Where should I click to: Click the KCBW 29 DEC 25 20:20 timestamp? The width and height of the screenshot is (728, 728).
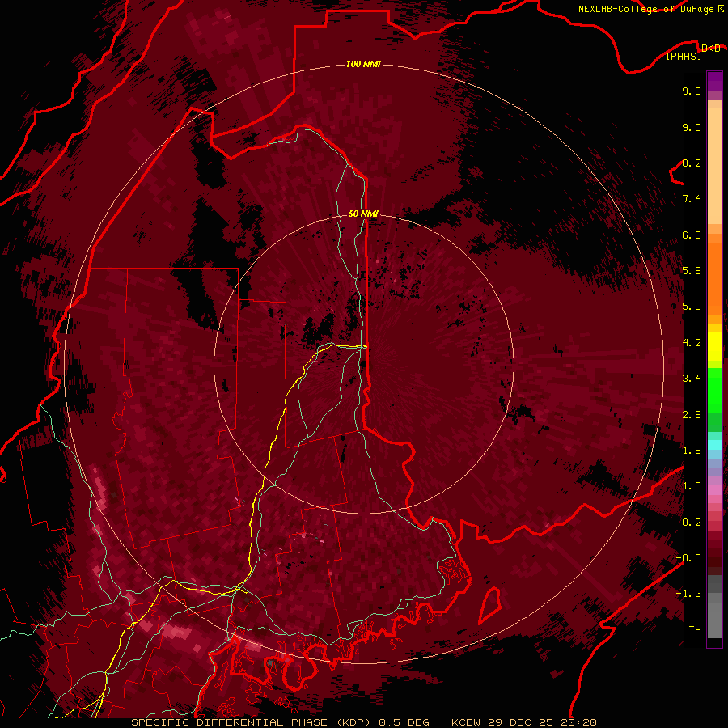click(x=524, y=722)
